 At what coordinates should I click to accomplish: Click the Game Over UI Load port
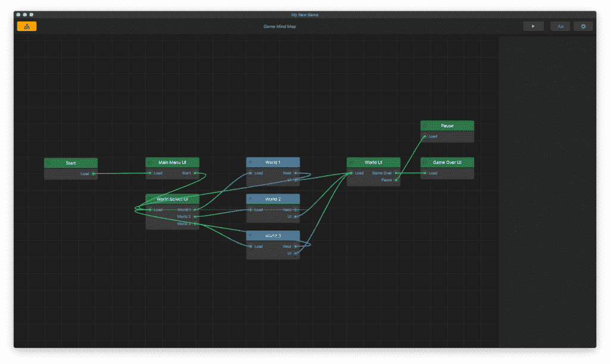point(425,173)
